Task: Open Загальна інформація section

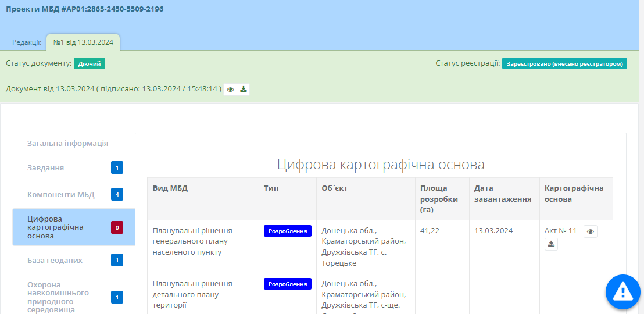Action: pyautogui.click(x=67, y=144)
